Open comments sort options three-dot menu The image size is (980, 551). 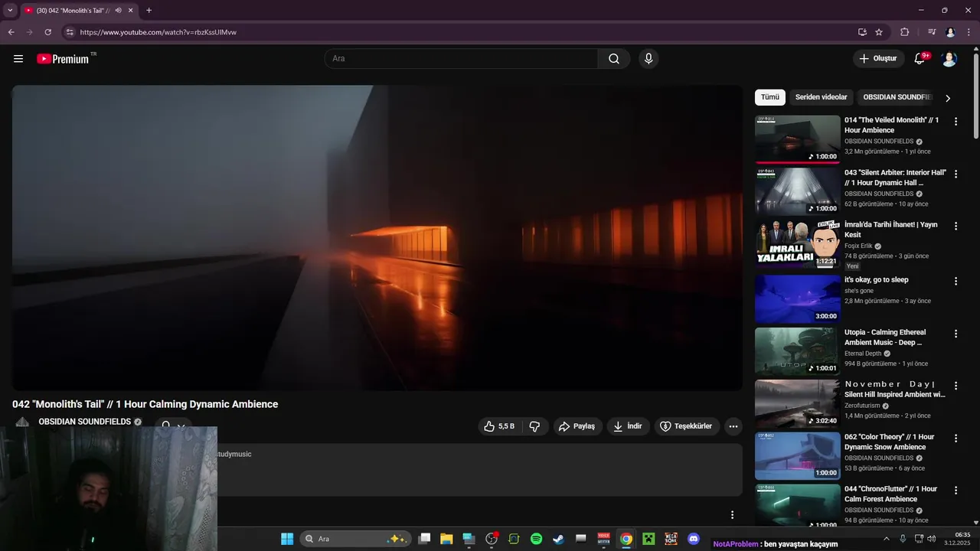732,515
